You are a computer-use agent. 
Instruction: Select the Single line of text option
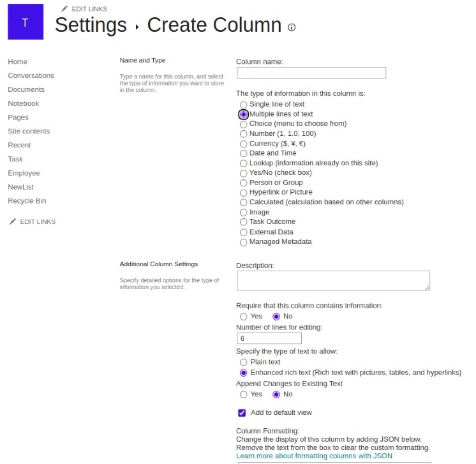click(244, 105)
